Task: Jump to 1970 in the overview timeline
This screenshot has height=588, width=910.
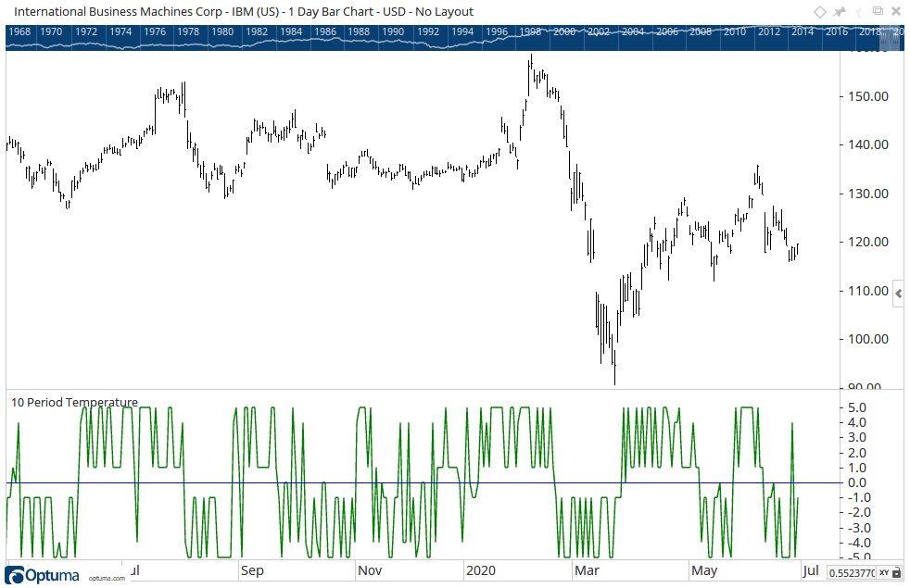Action: [x=51, y=31]
